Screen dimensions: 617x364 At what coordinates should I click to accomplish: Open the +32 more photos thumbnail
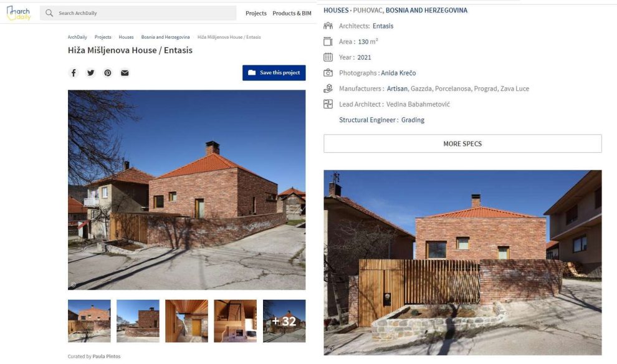pos(284,321)
